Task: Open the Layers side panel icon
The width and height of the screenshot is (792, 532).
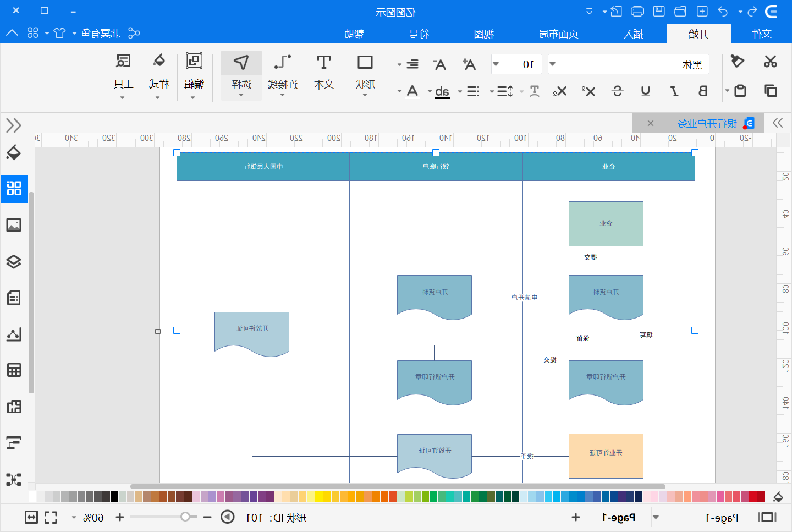Action: point(14,261)
